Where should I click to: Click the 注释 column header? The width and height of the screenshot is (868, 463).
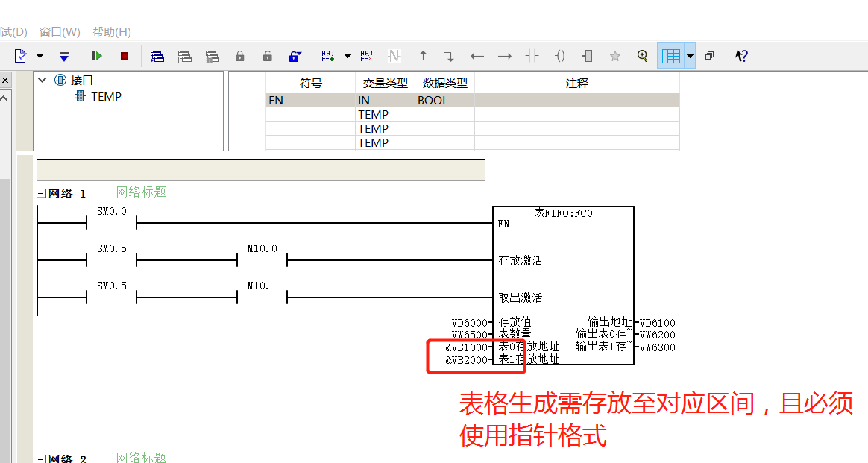pos(577,84)
